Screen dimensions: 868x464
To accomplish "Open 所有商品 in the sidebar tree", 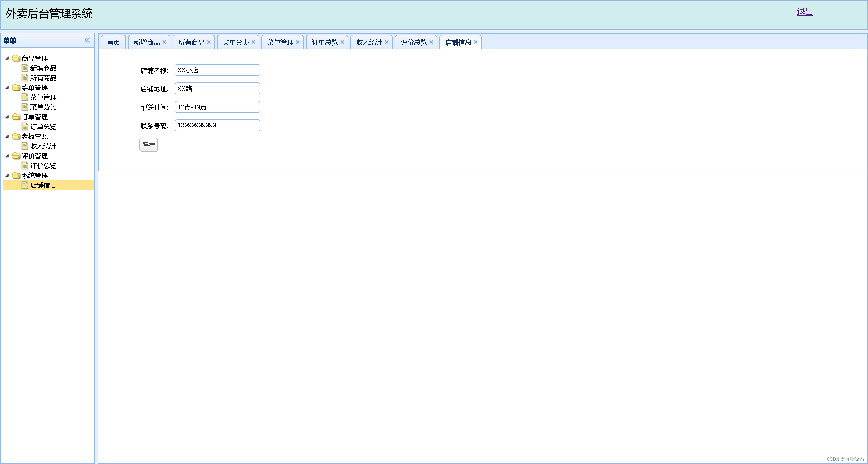I will (43, 78).
